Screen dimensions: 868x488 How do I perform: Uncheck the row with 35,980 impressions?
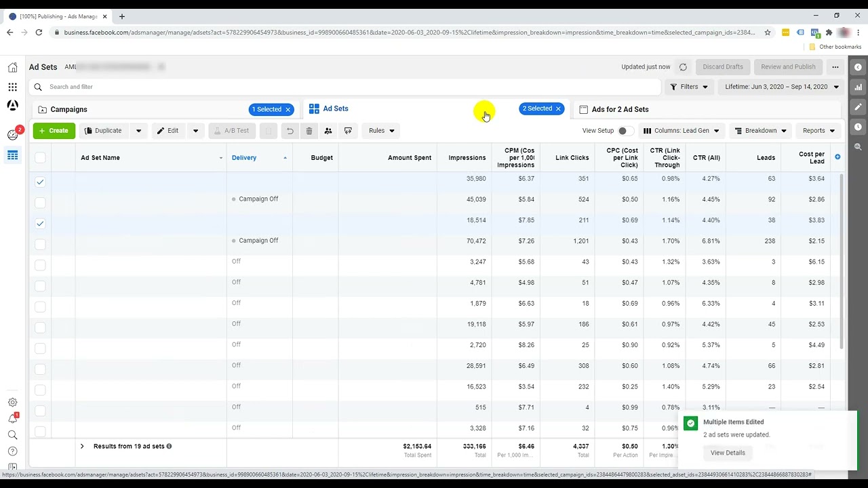coord(40,182)
